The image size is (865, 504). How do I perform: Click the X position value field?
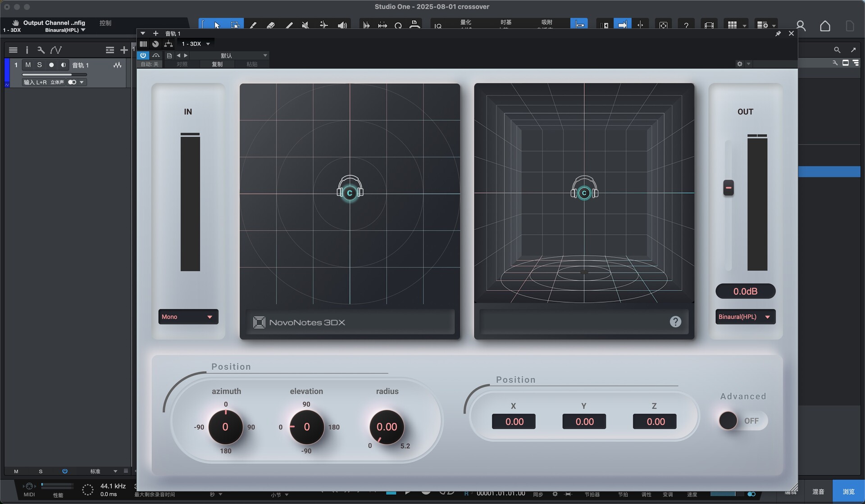514,422
